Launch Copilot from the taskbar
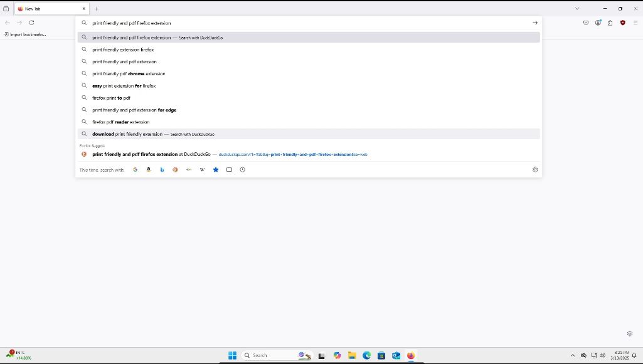The width and height of the screenshot is (643, 364). coord(337,355)
